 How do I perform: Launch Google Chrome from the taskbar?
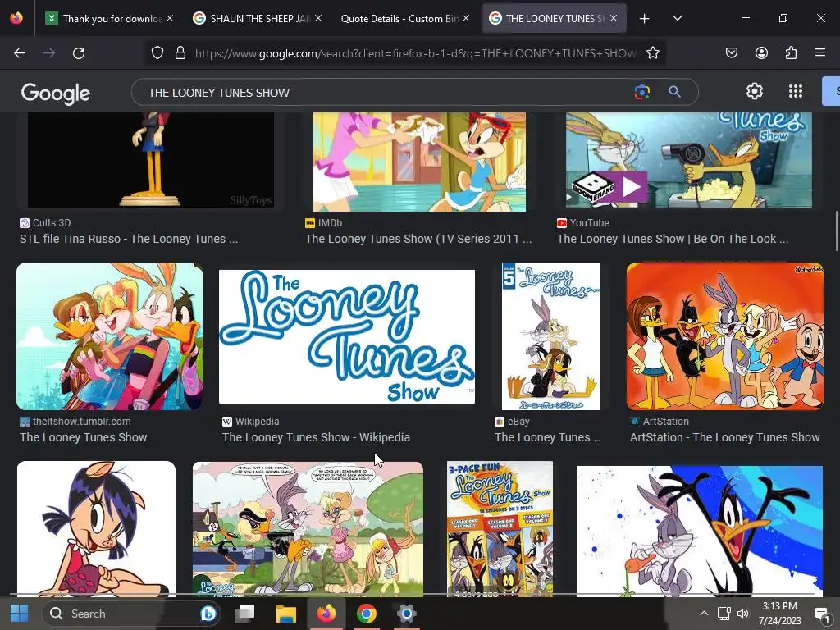point(367,614)
